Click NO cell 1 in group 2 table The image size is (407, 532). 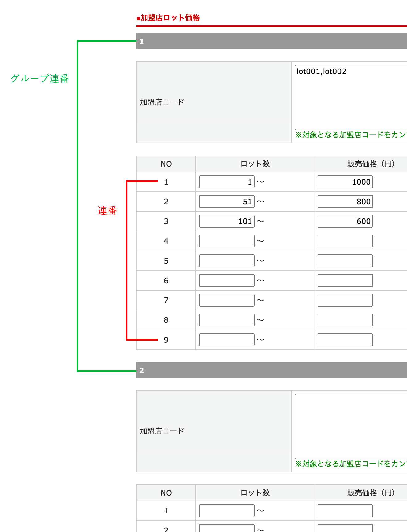(x=166, y=511)
